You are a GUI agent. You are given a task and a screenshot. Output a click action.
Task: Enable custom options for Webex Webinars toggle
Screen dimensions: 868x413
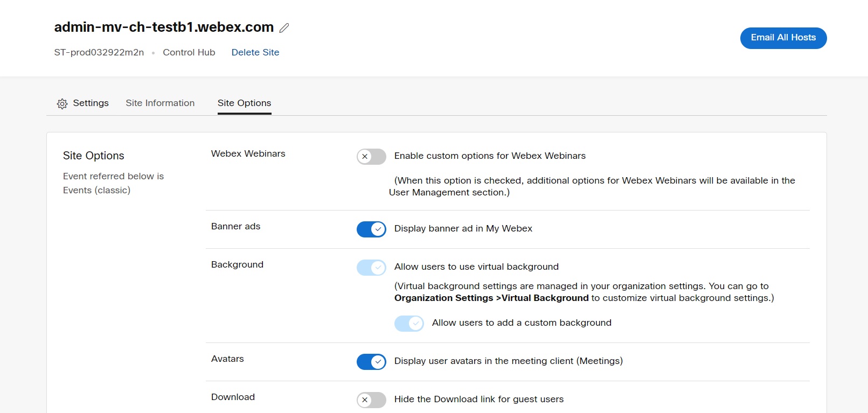pyautogui.click(x=371, y=157)
